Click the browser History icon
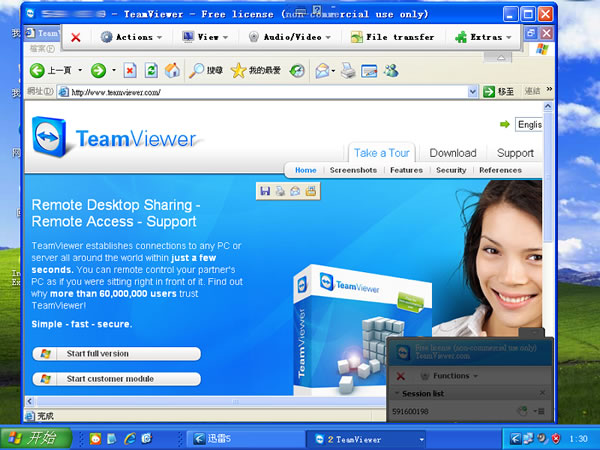 297,70
